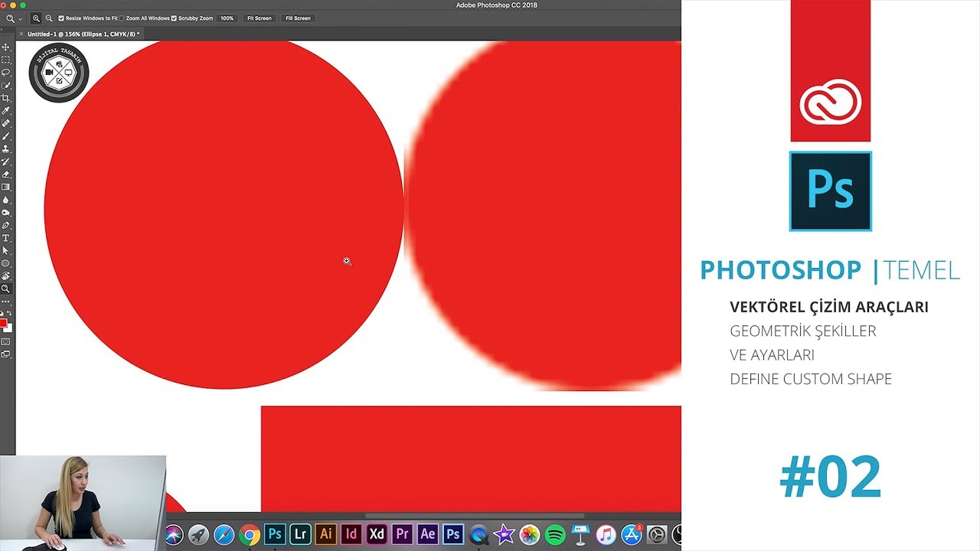The height and width of the screenshot is (551, 980).
Task: Select the Move tool
Action: tap(6, 47)
